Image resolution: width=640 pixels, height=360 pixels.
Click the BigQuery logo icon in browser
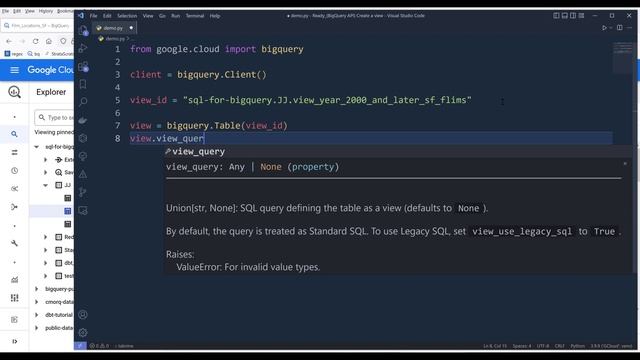tap(14, 92)
